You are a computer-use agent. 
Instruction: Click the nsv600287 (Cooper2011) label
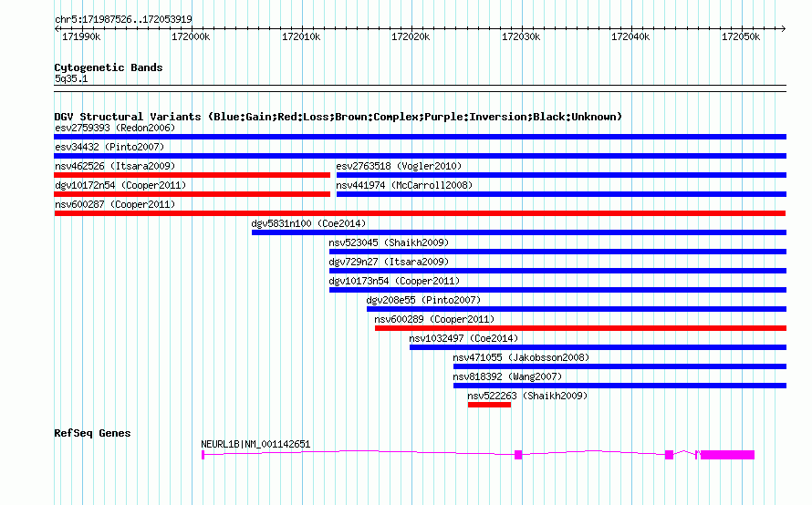click(115, 204)
